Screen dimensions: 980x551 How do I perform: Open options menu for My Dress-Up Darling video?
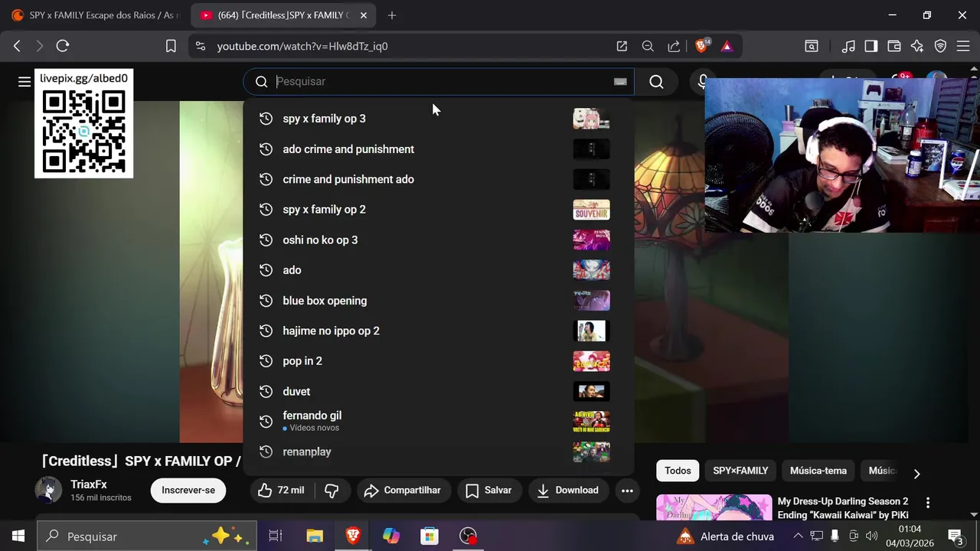(928, 503)
